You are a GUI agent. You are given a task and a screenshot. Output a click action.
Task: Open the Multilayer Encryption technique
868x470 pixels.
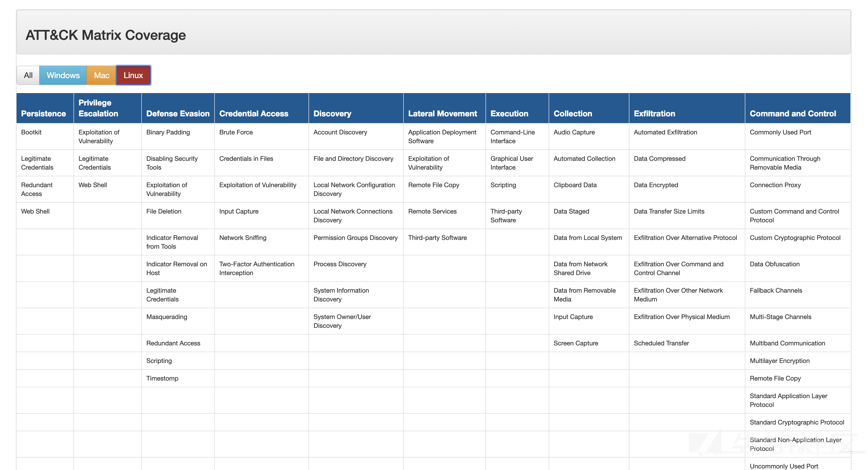point(779,361)
